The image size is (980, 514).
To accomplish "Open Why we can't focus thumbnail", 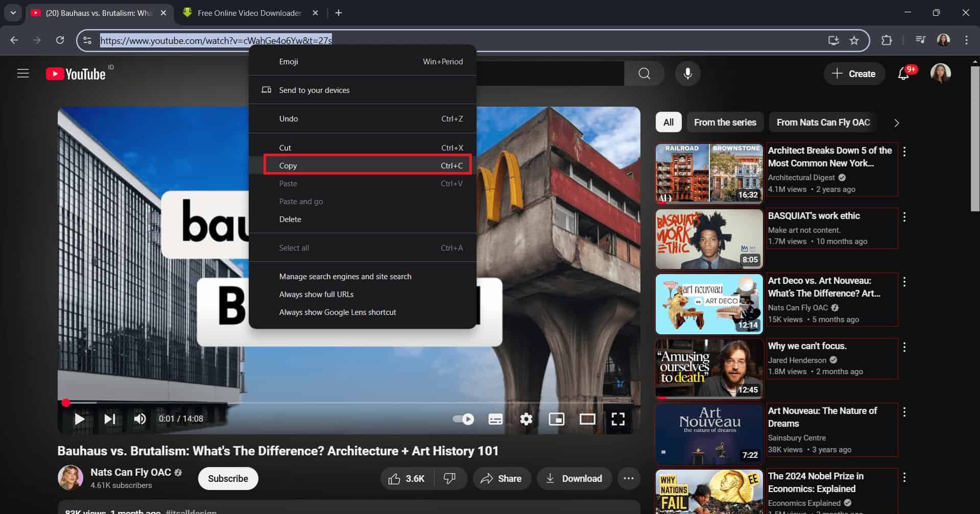I will click(709, 369).
